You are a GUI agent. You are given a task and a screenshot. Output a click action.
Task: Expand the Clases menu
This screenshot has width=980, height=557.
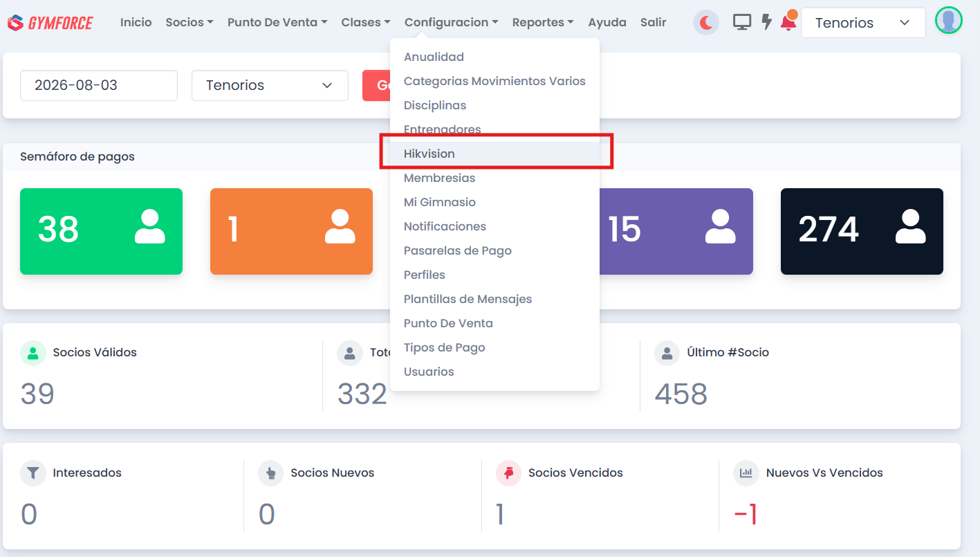click(366, 22)
